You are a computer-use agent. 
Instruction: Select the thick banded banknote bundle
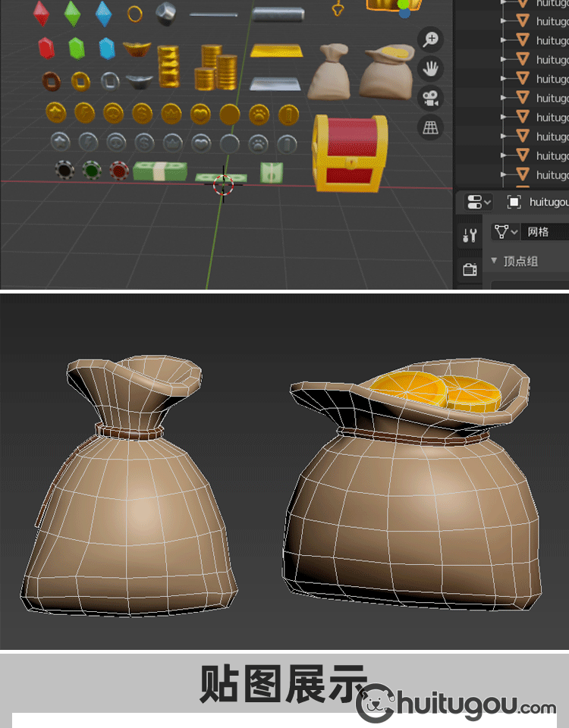tap(160, 171)
